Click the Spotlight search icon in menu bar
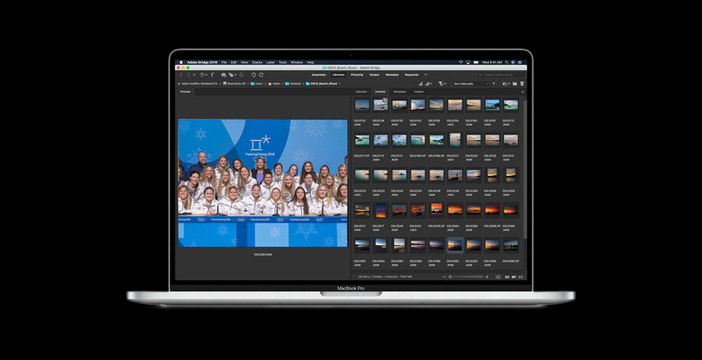The height and width of the screenshot is (360, 702). coord(506,62)
